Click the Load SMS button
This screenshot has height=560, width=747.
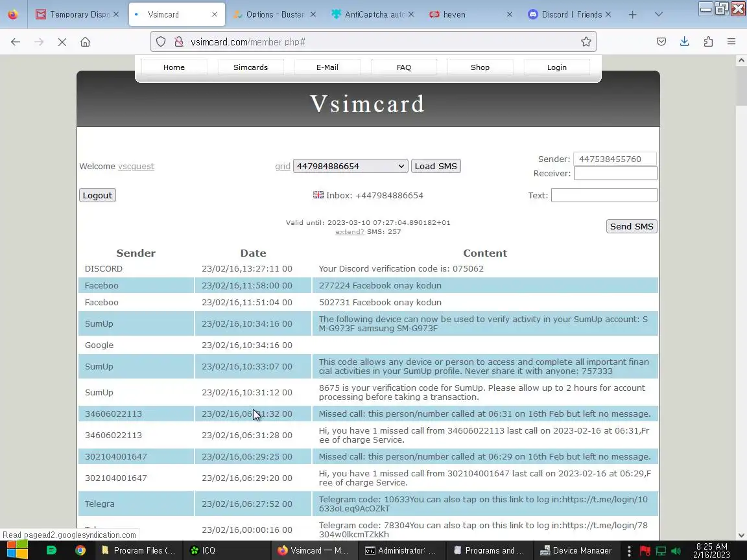[x=436, y=166]
